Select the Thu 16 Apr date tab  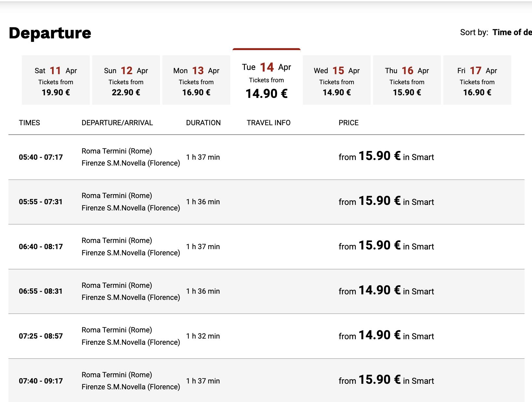pyautogui.click(x=406, y=80)
